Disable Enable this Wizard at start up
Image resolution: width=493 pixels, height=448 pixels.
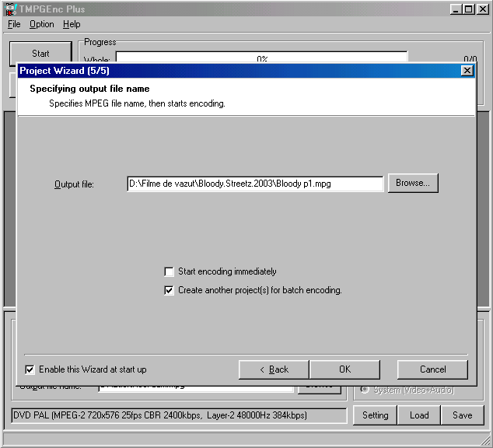pyautogui.click(x=30, y=369)
